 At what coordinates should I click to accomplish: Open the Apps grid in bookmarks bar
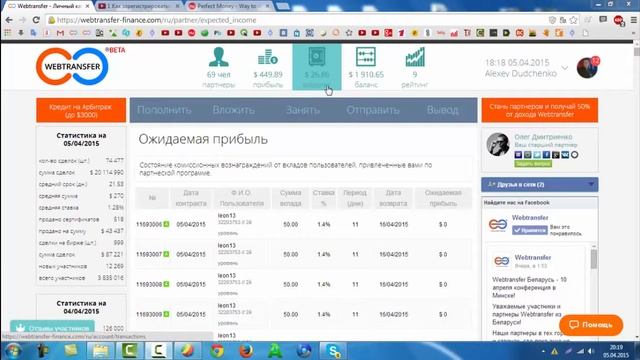click(x=8, y=33)
